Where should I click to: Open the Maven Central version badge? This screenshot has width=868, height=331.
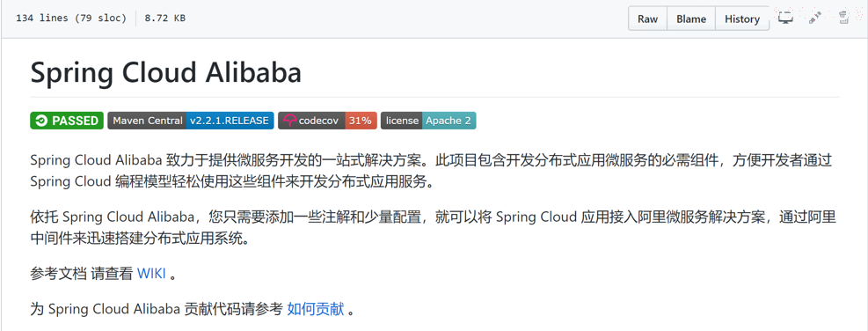tap(191, 121)
